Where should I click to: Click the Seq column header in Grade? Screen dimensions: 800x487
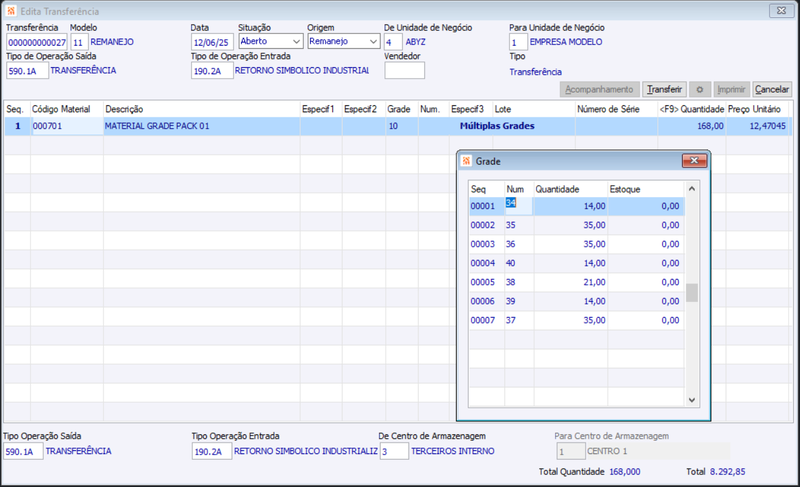pyautogui.click(x=487, y=189)
